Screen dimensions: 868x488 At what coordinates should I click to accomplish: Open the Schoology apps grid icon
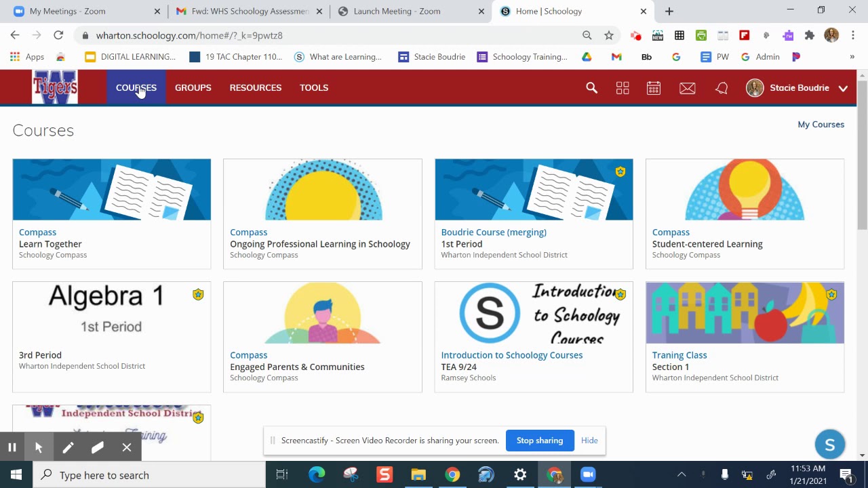click(x=623, y=87)
